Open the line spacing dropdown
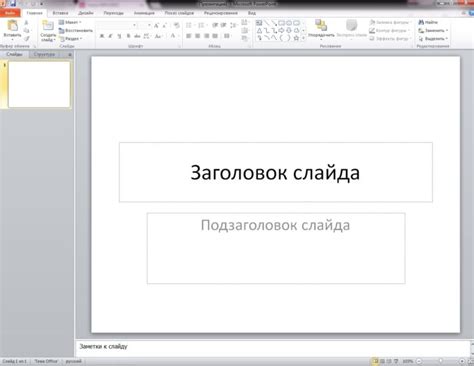474x366 pixels. 234,25
